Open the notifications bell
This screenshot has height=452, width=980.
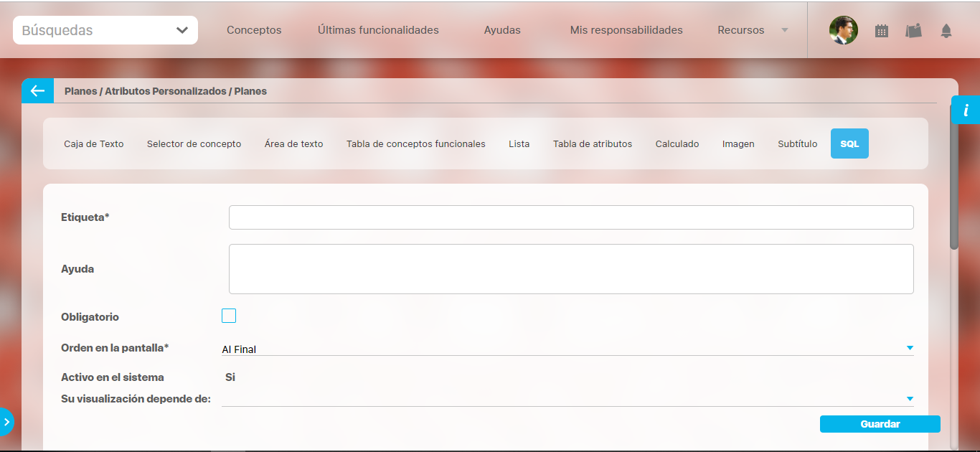tap(946, 31)
